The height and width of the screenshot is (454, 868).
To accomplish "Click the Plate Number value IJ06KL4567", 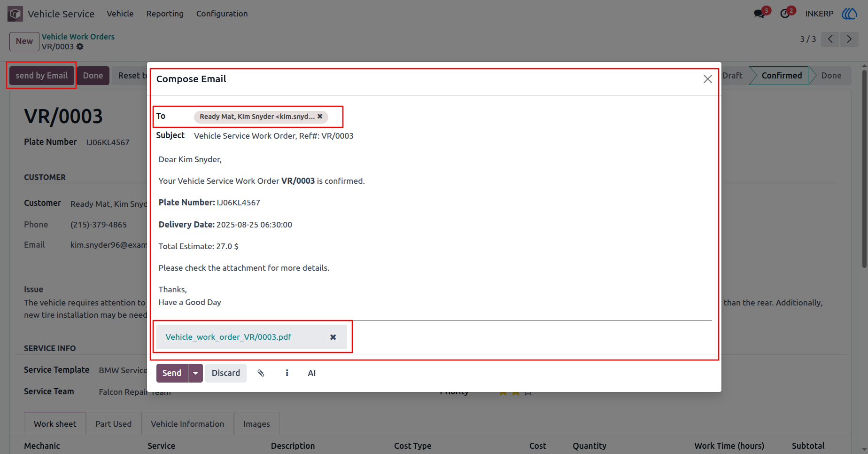I will [108, 142].
